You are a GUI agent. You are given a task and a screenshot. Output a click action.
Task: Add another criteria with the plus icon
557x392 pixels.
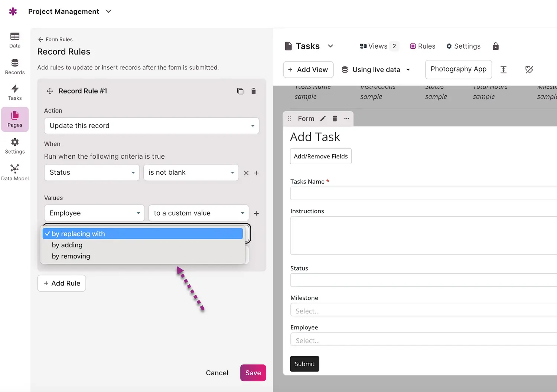[257, 173]
